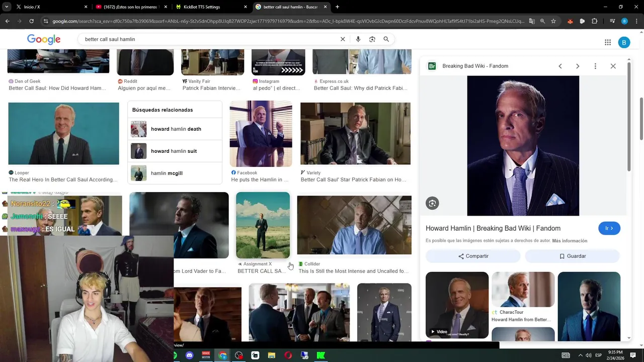Open the volume control in system tray
The image size is (644, 362).
(x=589, y=355)
